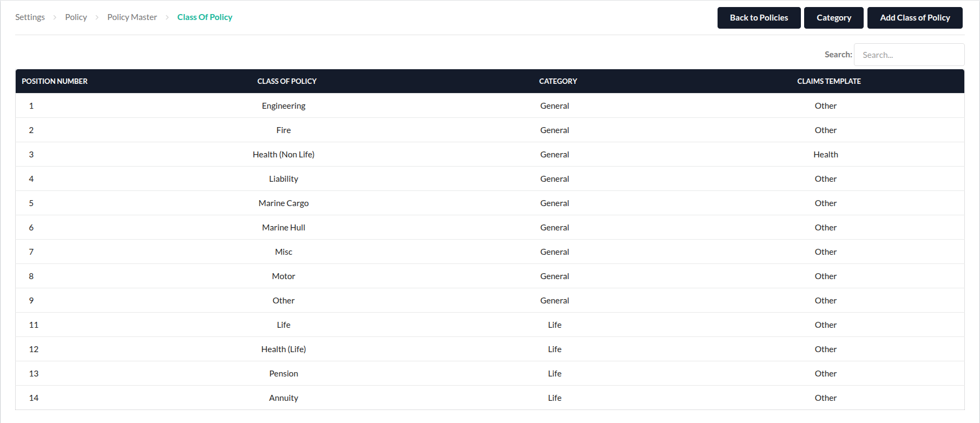Open the Category button
The height and width of the screenshot is (423, 980).
833,18
